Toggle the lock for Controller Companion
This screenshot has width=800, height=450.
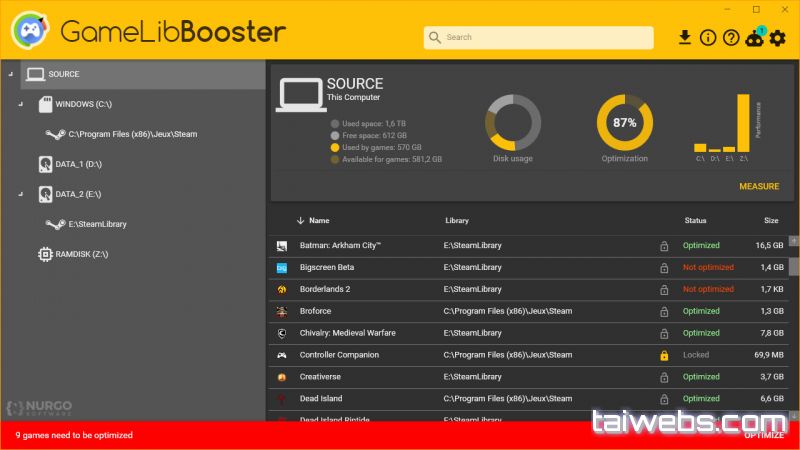[x=664, y=355]
